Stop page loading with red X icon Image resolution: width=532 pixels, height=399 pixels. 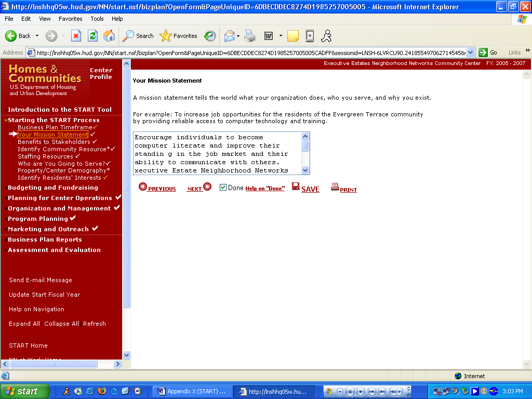coord(76,36)
